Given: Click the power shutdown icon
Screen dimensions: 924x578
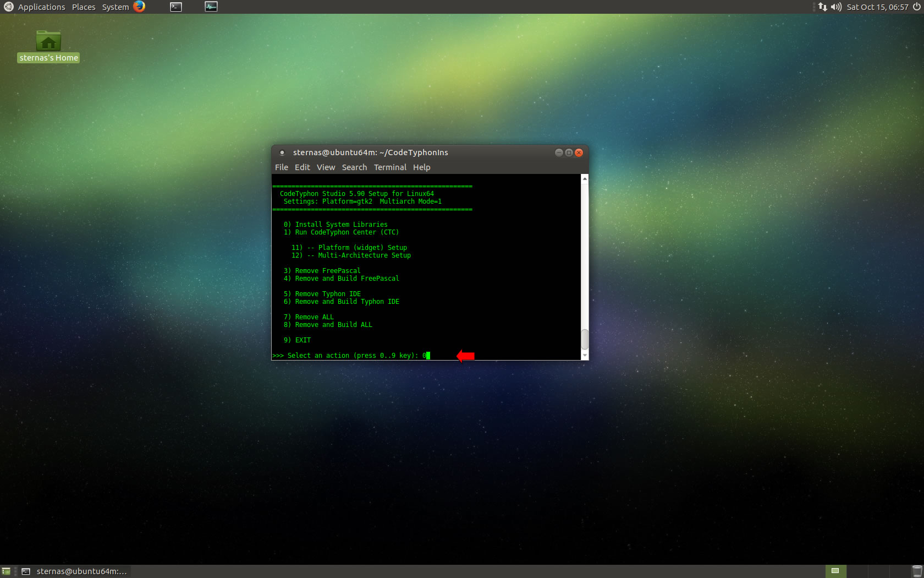Looking at the screenshot, I should click(916, 7).
